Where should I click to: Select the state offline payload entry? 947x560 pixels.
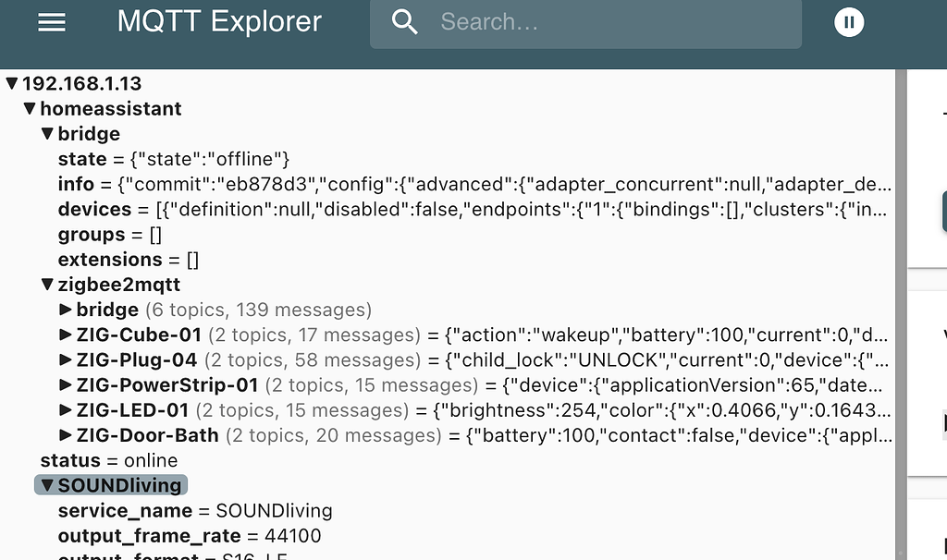point(111,158)
